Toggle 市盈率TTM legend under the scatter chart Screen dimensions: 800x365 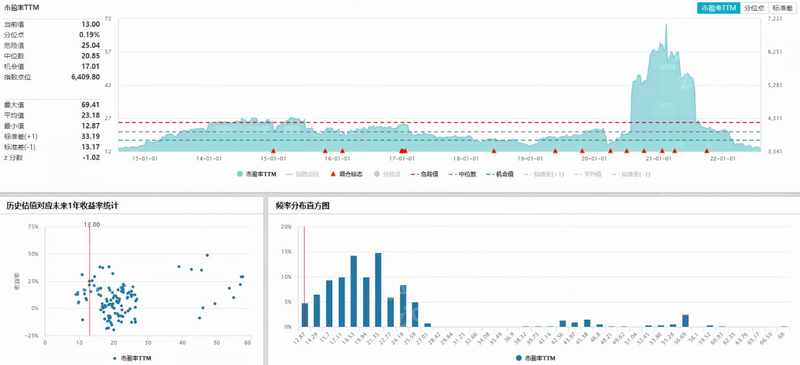point(132,358)
